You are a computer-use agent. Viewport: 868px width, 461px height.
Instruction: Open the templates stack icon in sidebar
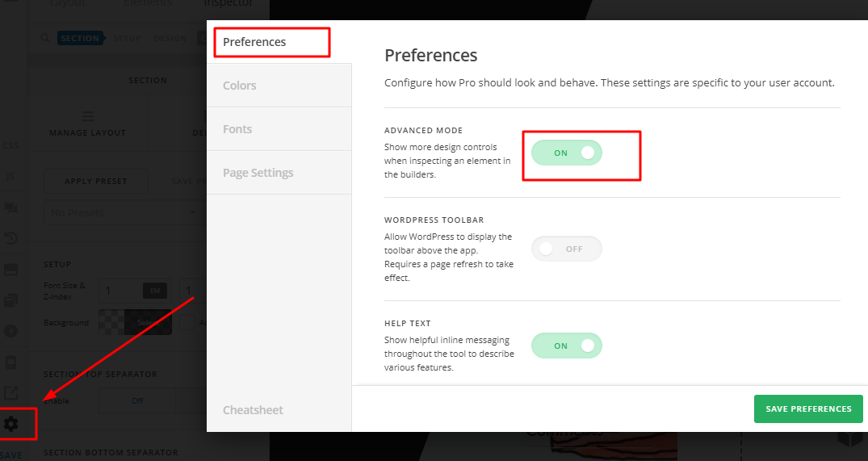pyautogui.click(x=11, y=300)
